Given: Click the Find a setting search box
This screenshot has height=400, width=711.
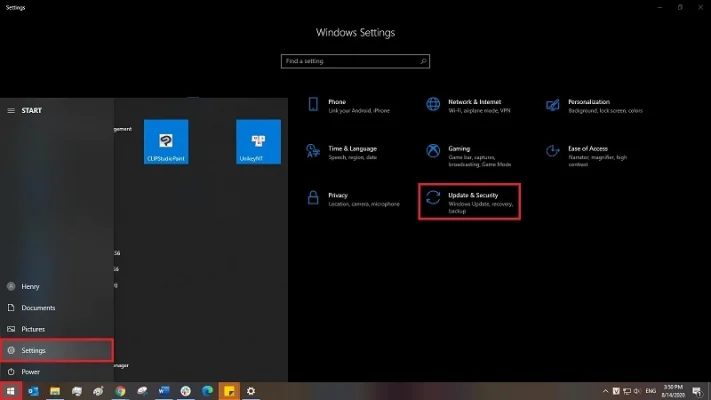Looking at the screenshot, I should click(x=355, y=61).
